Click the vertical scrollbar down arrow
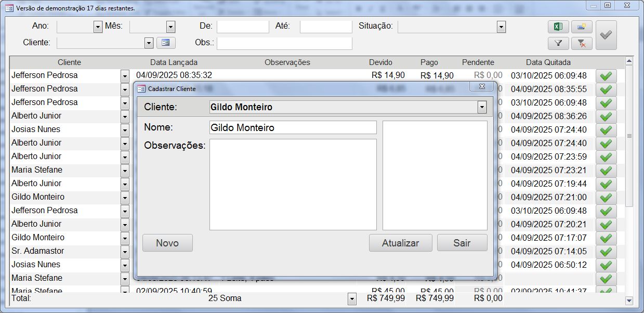This screenshot has width=644, height=313. 629,300
